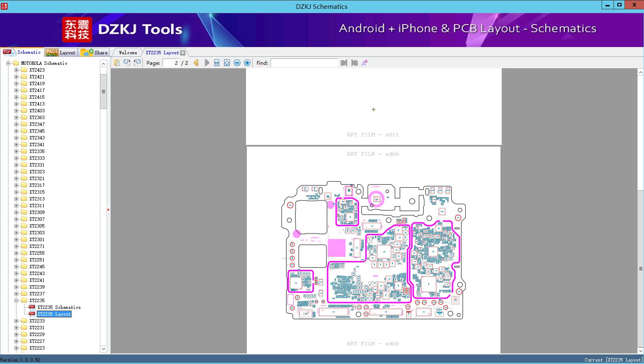Select XT2235 Layout file in tree
The width and height of the screenshot is (644, 364).
click(54, 314)
